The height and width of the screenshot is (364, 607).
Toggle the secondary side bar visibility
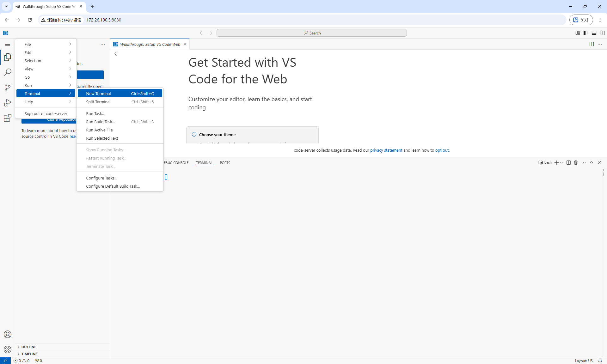tap(602, 33)
